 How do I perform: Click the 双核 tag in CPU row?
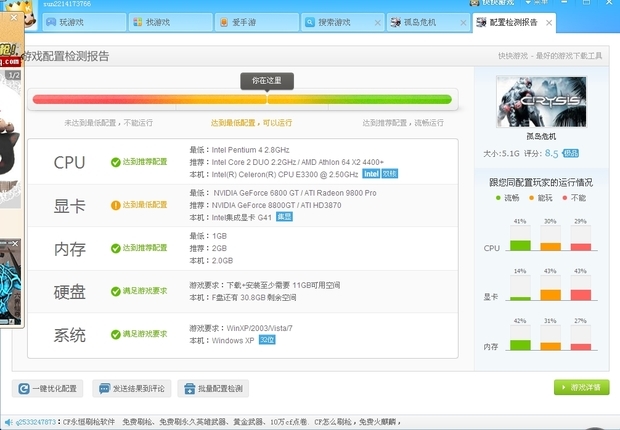click(389, 174)
